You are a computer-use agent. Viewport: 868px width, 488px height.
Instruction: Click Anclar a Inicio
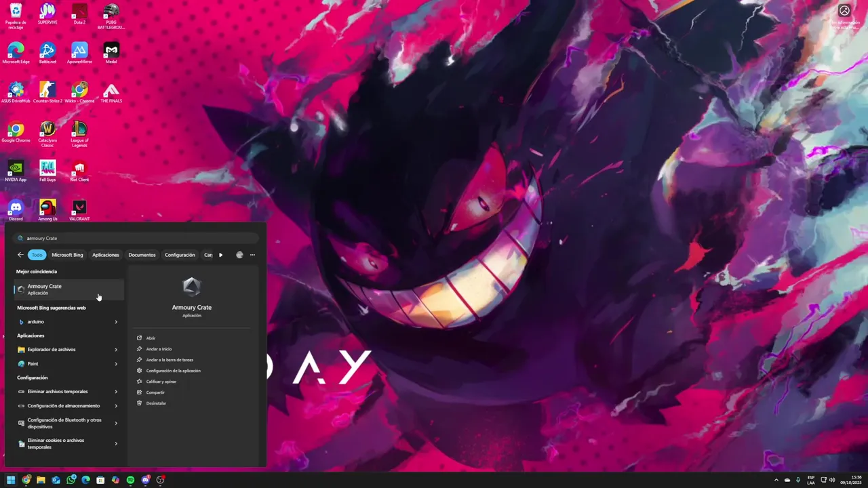pos(159,349)
